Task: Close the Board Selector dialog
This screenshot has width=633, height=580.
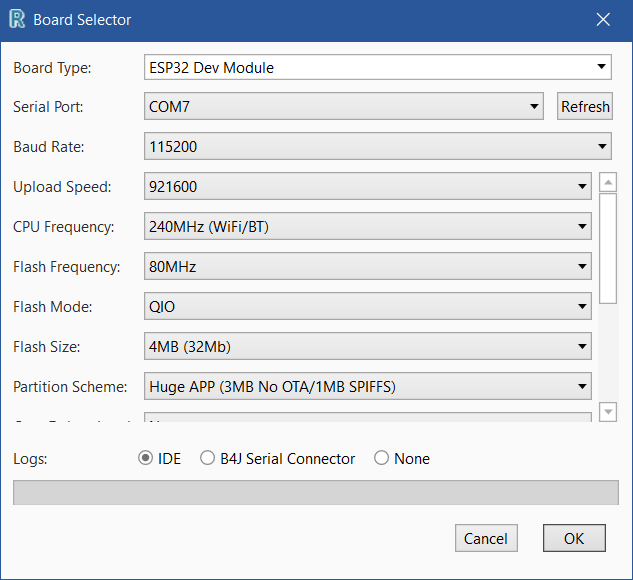Action: click(603, 19)
